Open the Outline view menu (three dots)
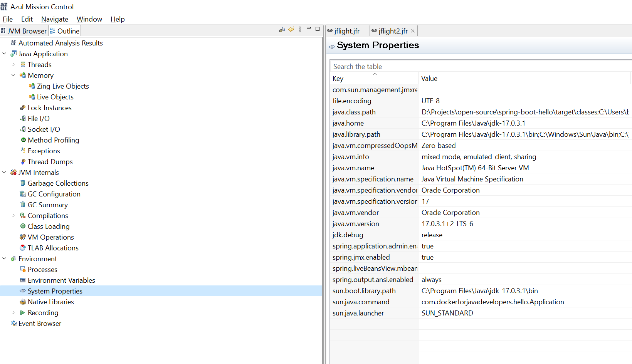632x364 pixels. coord(300,30)
